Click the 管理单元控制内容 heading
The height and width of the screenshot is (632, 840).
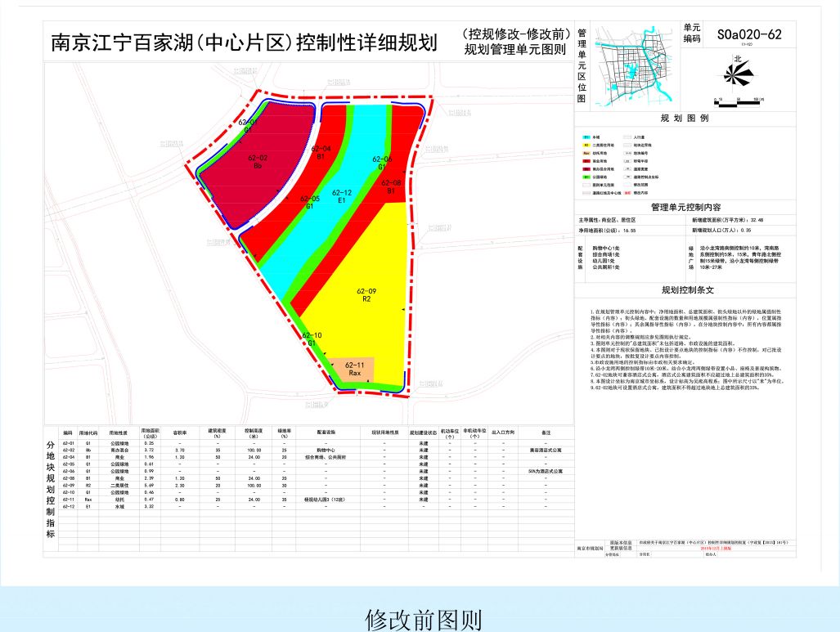(x=685, y=207)
